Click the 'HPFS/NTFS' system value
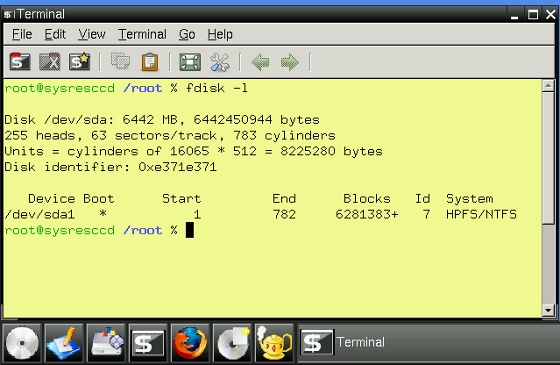This screenshot has height=365, width=560. click(x=481, y=214)
